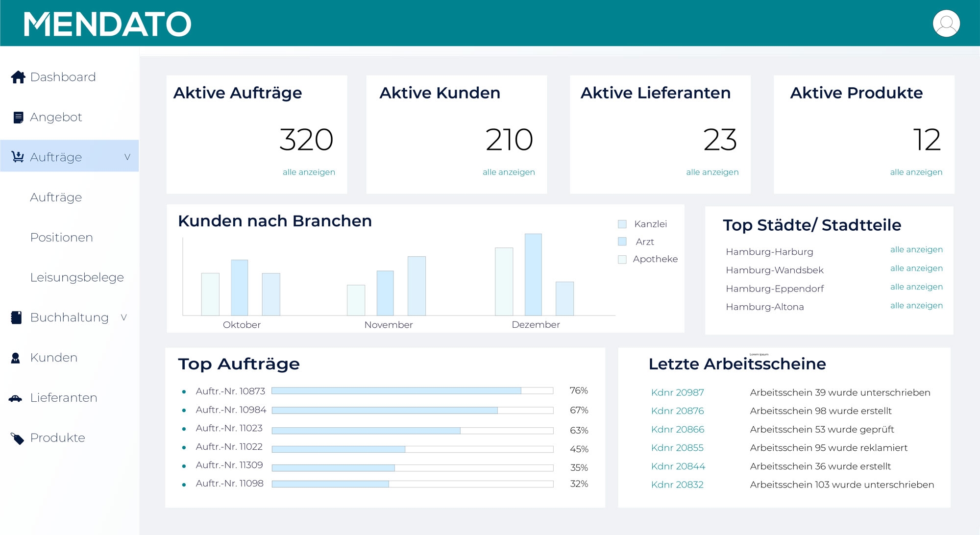
Task: Click the Buchhaltung book icon
Action: (x=17, y=317)
